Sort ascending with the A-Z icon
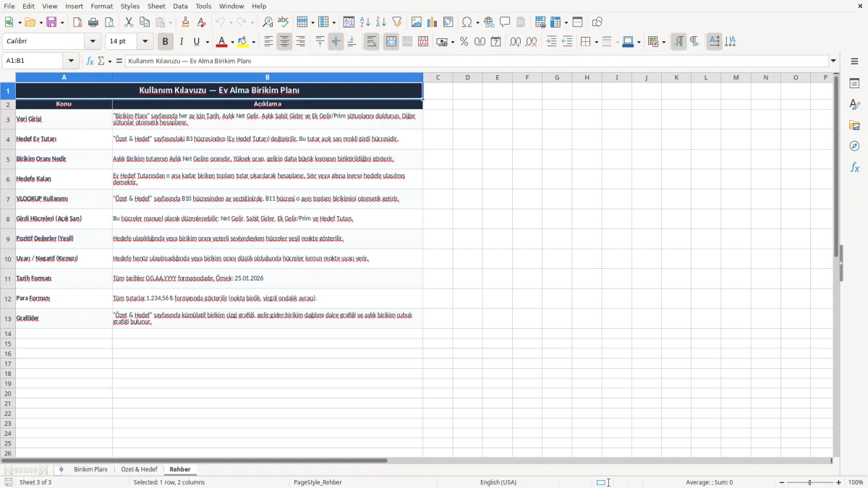This screenshot has width=868, height=488. coord(365,22)
